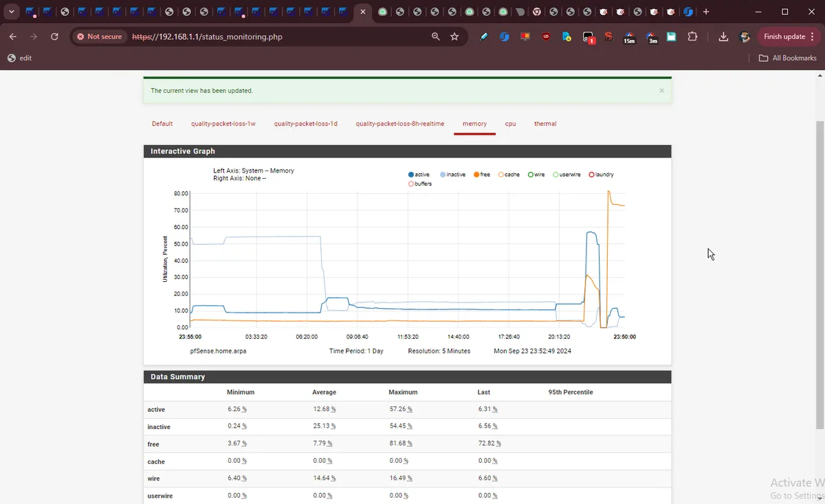This screenshot has width=825, height=504.
Task: Click the zoom magnifier icon in address bar
Action: pos(436,36)
